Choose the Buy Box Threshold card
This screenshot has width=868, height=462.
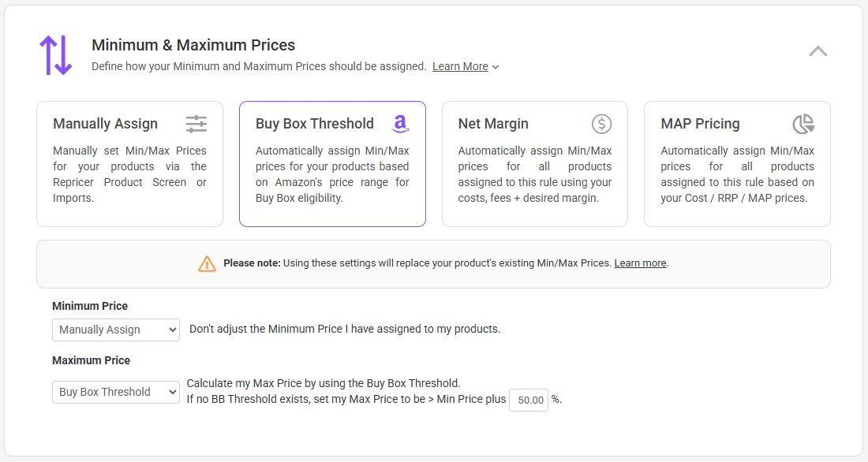tap(332, 173)
